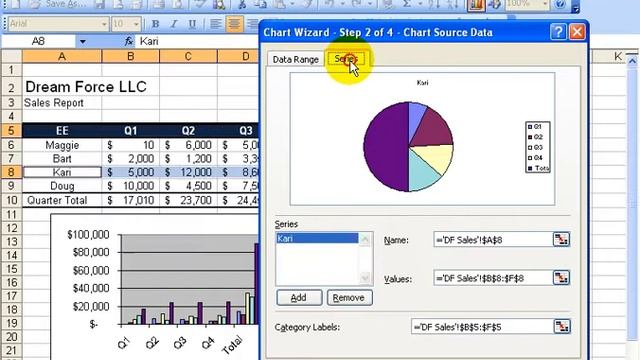This screenshot has width=640, height=360.
Task: Click the embedded column chart on worksheet
Action: pos(155,286)
